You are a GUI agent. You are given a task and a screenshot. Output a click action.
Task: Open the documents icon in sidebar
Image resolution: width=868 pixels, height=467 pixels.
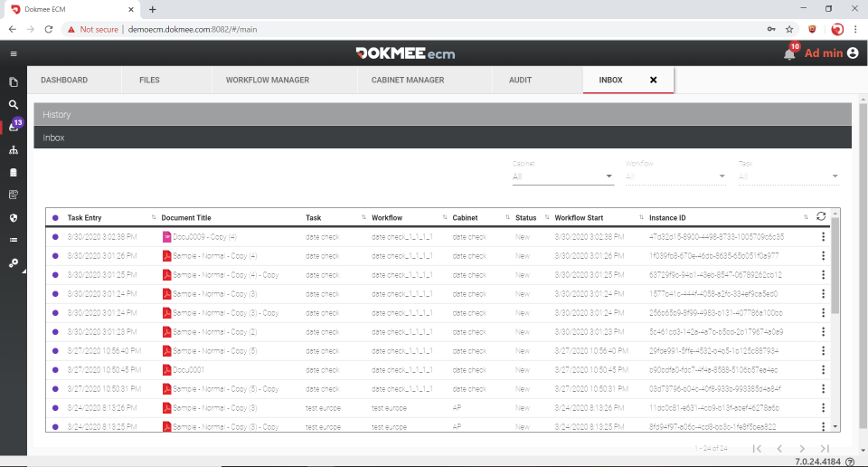[14, 82]
